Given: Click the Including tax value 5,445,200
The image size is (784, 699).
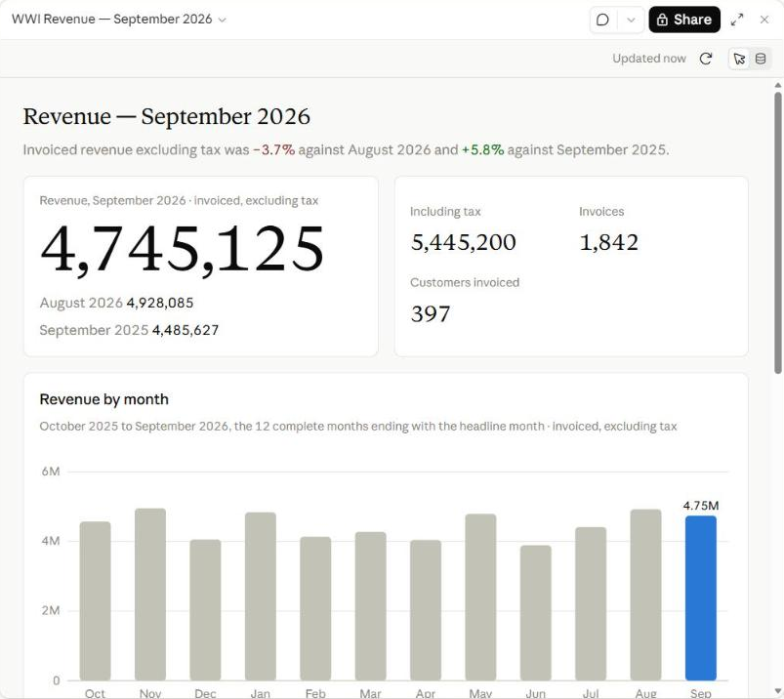Looking at the screenshot, I should (463, 242).
